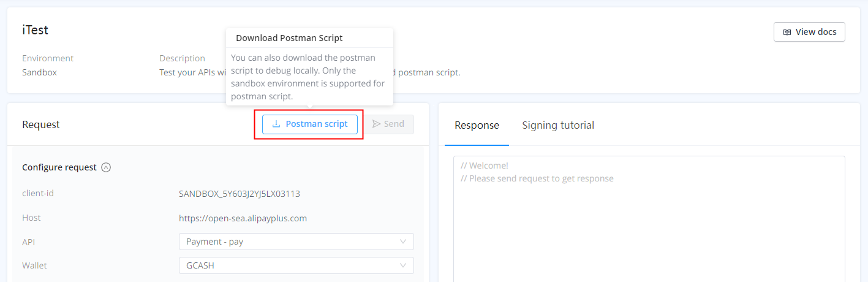Switch to the Response tab
Viewport: 868px width, 282px height.
477,125
